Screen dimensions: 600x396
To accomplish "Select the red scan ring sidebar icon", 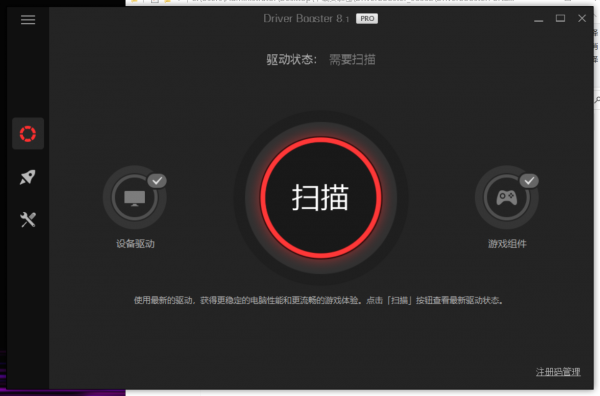I will tap(28, 134).
